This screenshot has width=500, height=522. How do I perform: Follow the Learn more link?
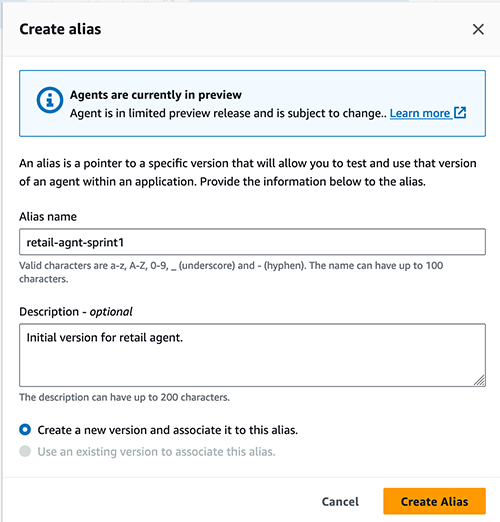pyautogui.click(x=420, y=113)
